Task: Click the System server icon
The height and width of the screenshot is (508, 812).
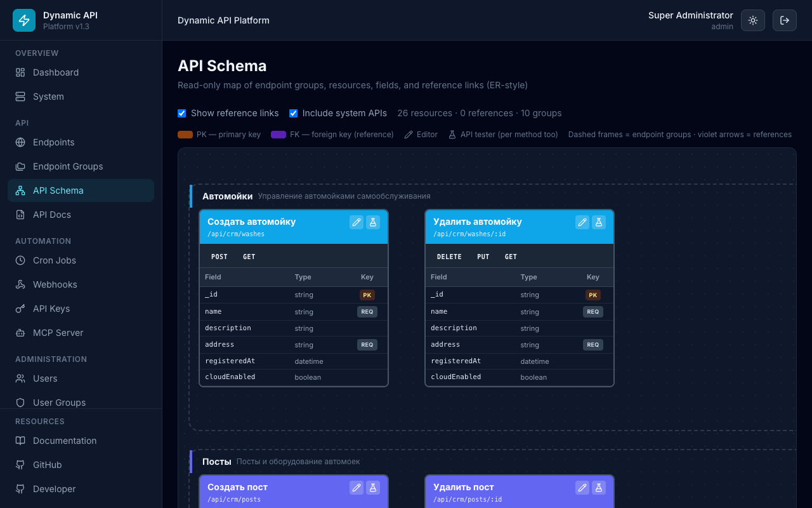Action: click(20, 97)
